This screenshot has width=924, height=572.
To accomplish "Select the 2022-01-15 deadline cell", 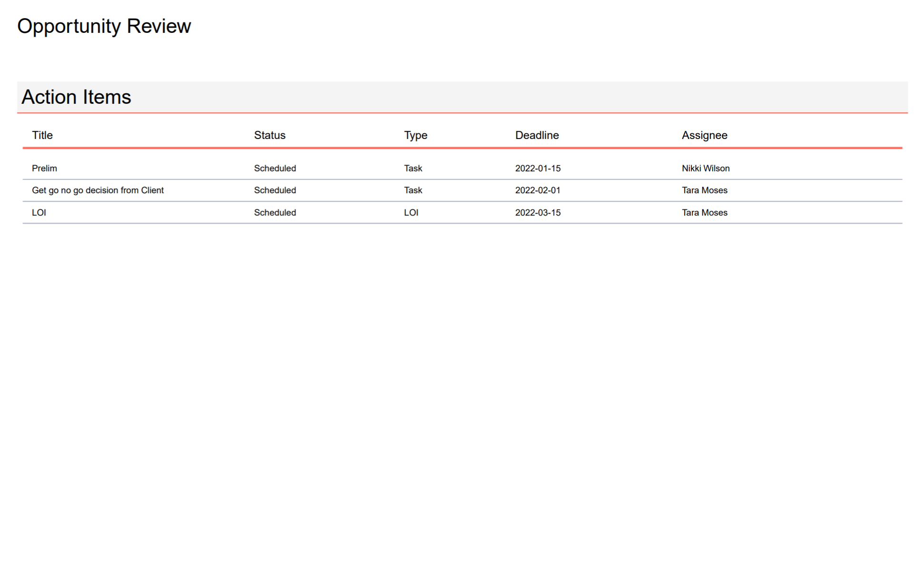I will click(x=538, y=168).
